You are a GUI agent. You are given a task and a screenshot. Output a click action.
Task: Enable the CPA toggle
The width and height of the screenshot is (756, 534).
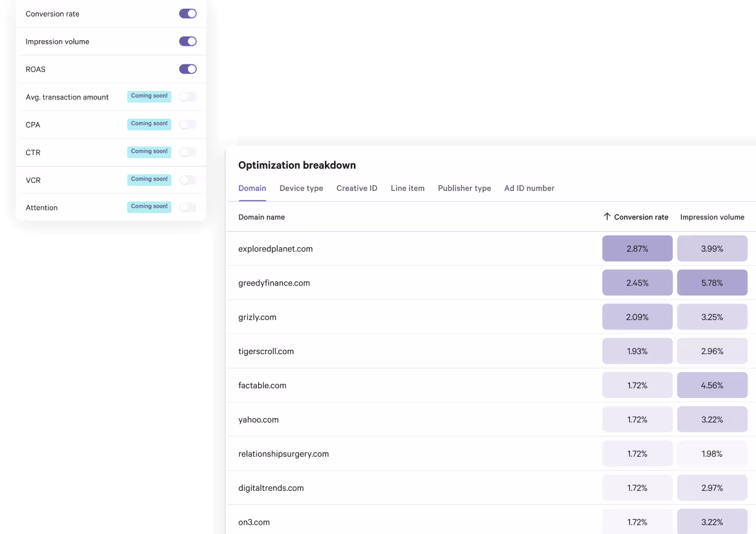point(187,124)
